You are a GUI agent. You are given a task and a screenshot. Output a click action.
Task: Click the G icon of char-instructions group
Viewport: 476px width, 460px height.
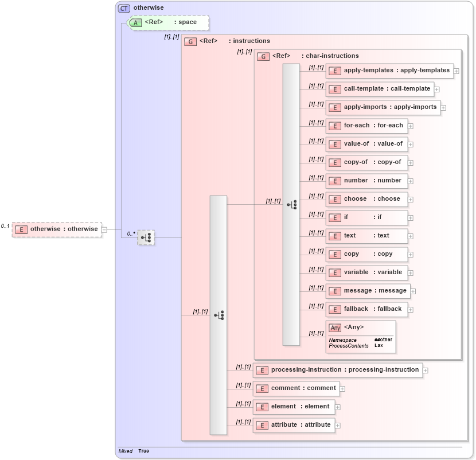[x=263, y=56]
